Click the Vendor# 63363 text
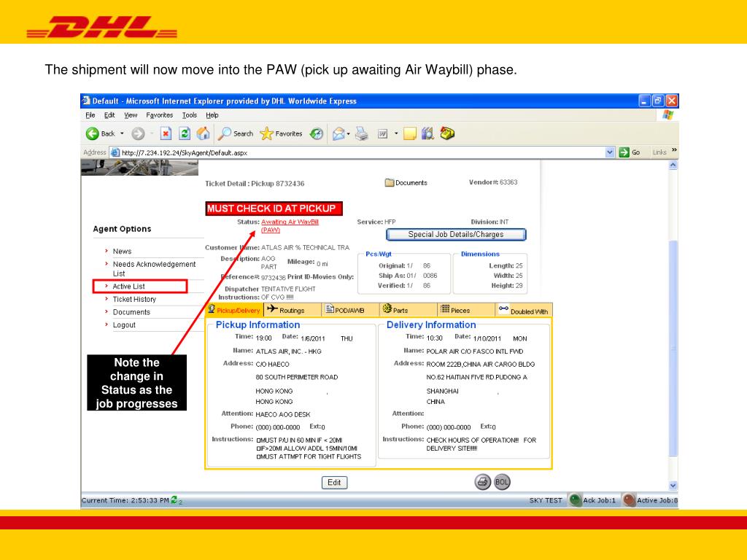The width and height of the screenshot is (747, 560). pyautogui.click(x=493, y=182)
